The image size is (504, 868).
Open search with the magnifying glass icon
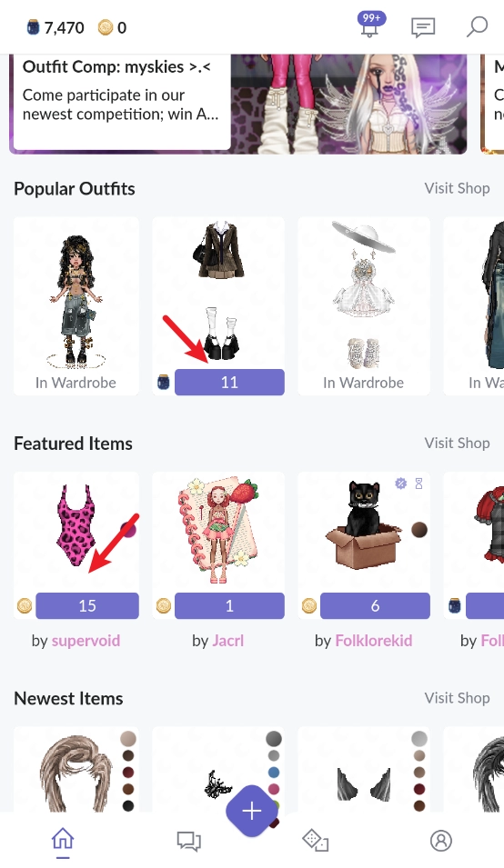[477, 26]
